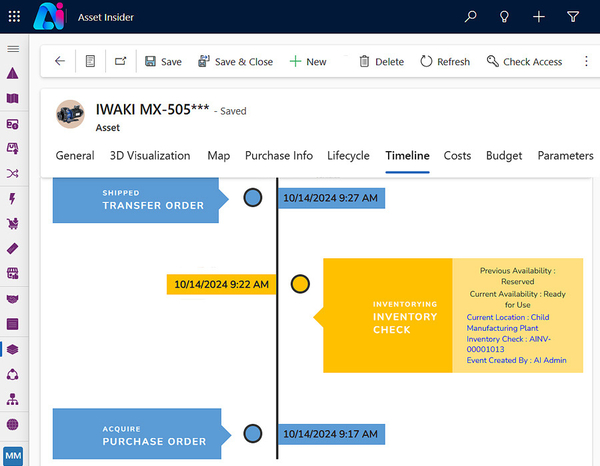
Task: Click the triangle warning icon in sidebar
Action: pyautogui.click(x=13, y=73)
